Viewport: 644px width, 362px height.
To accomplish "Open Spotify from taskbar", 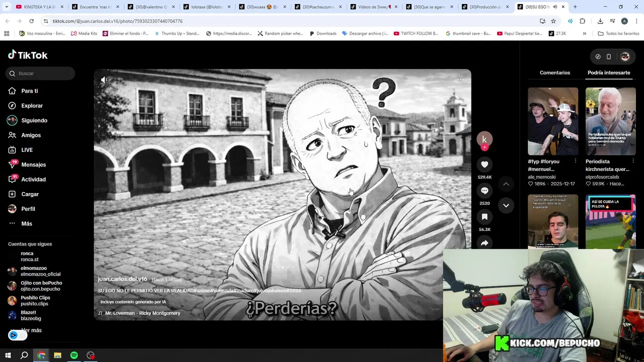I will click(74, 355).
